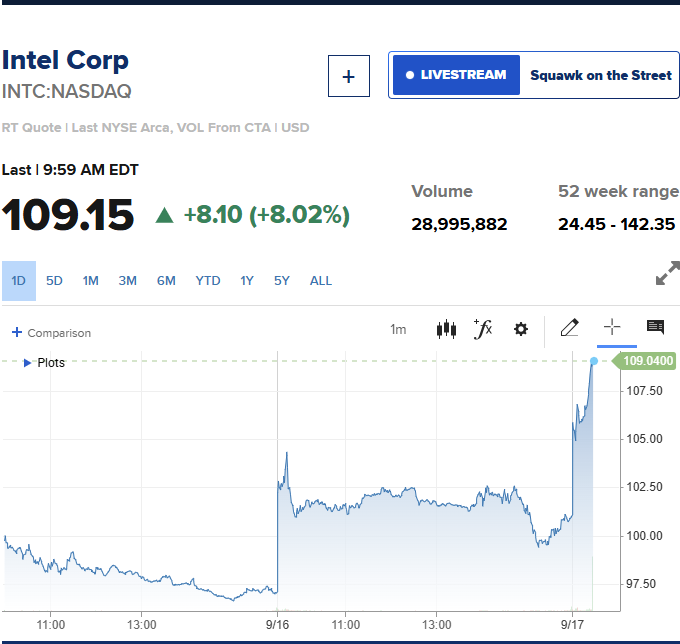Open the chart events comment icon

(655, 327)
